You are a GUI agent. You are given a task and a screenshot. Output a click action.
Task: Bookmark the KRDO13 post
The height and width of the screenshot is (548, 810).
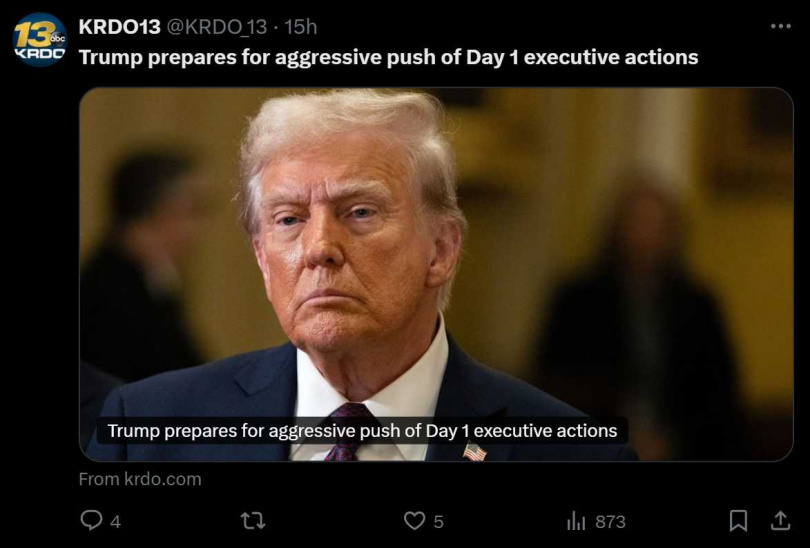738,520
